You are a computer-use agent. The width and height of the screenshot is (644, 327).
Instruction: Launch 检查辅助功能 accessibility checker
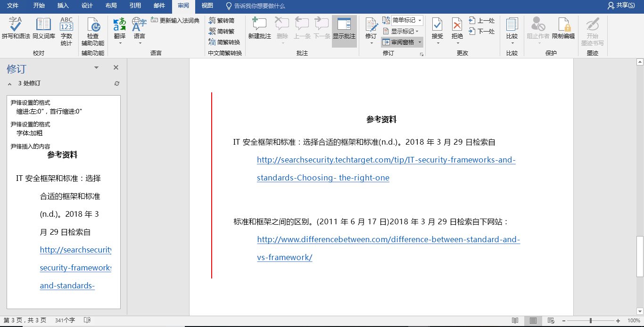(x=93, y=32)
